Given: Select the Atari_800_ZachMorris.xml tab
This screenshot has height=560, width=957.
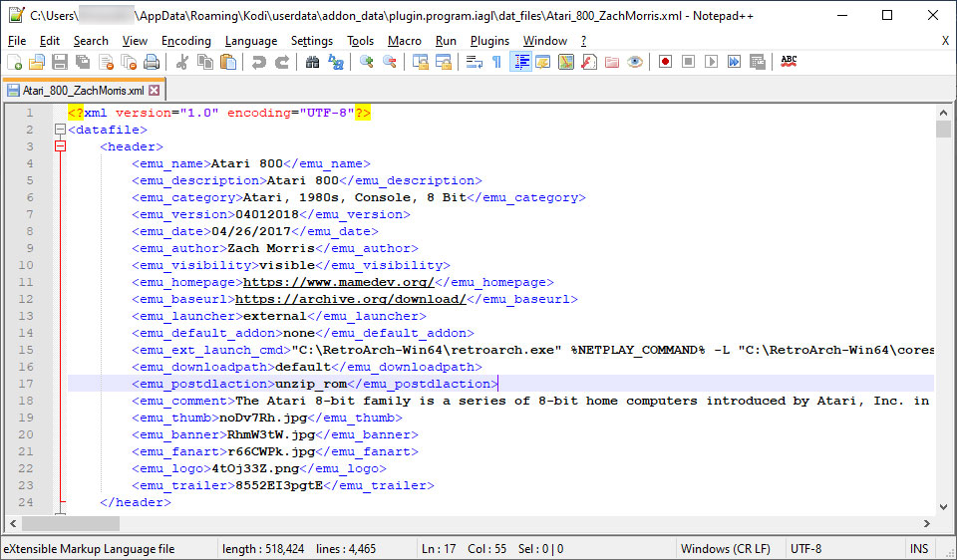Looking at the screenshot, I should click(x=84, y=91).
